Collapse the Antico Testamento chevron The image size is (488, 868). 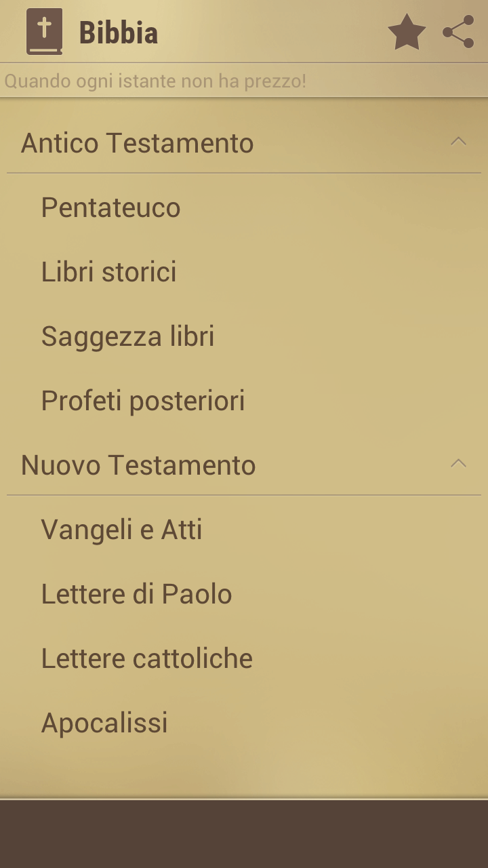pos(459,142)
